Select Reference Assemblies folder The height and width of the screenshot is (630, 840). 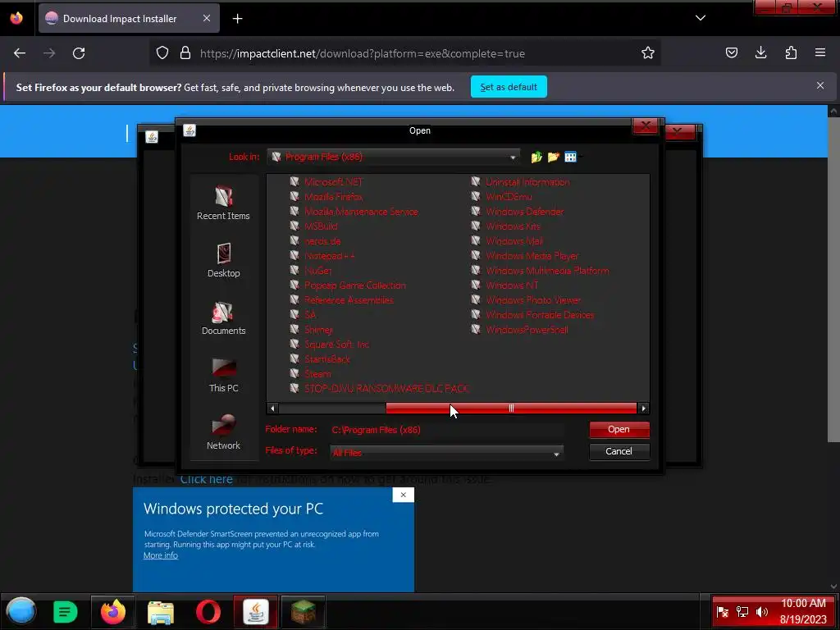coord(349,300)
